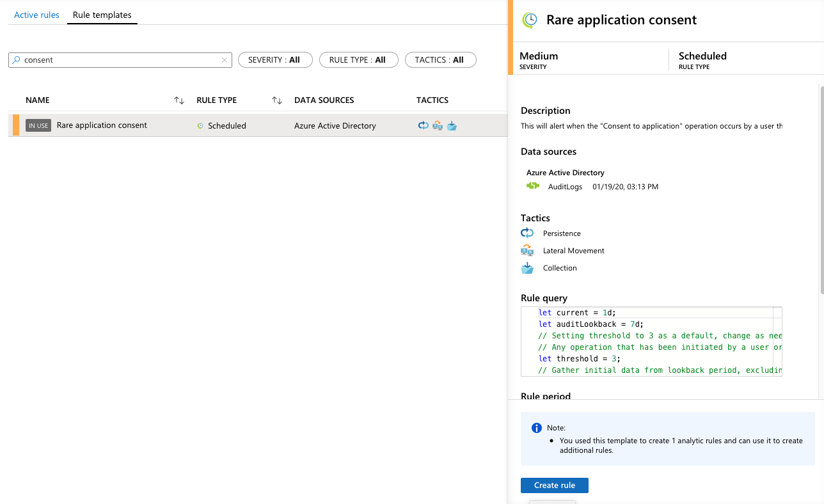Click the TACTICS column header

tap(432, 100)
